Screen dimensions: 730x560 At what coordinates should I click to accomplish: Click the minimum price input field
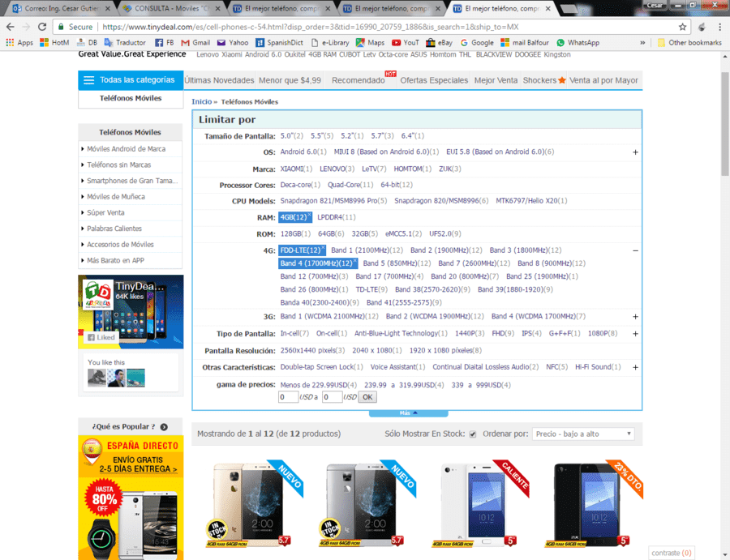(288, 397)
